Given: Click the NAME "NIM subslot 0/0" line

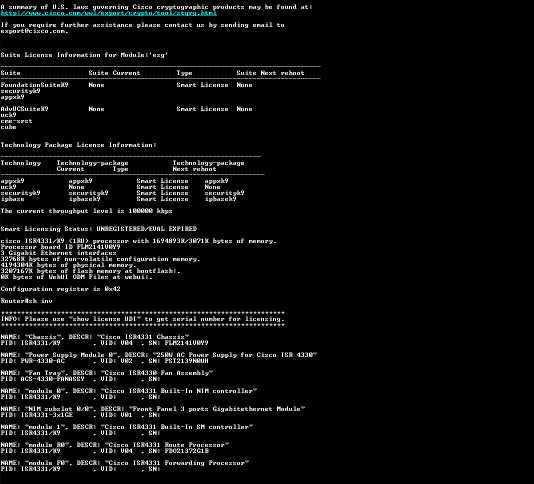Looking at the screenshot, I should (153, 409).
